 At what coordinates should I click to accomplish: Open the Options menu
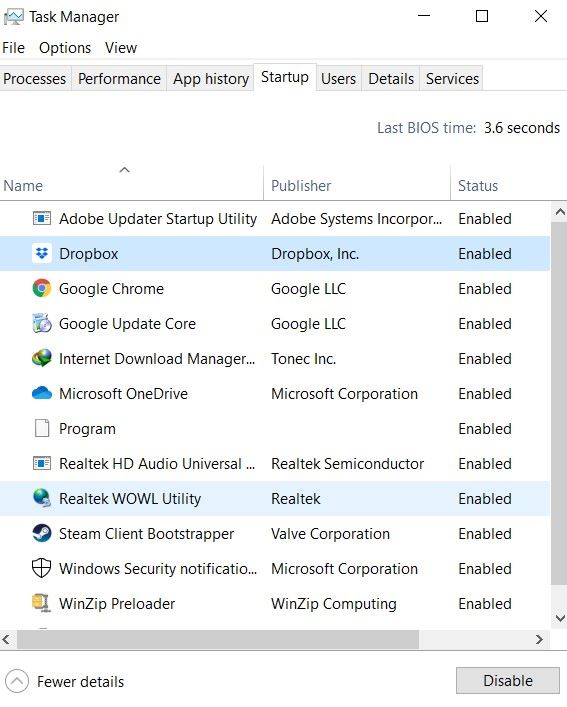pyautogui.click(x=65, y=48)
